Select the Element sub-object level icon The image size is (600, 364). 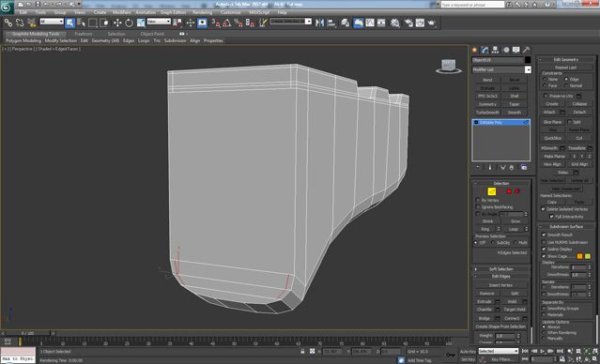[517, 191]
